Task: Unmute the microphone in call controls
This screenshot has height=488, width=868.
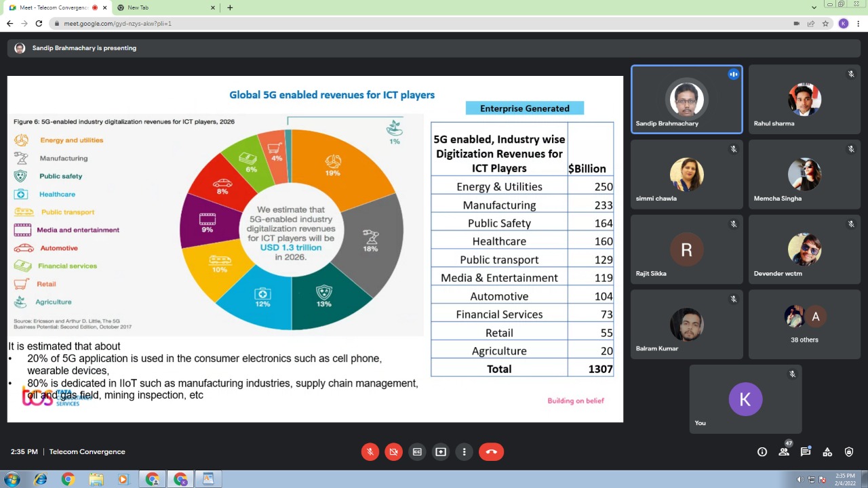Action: (370, 452)
